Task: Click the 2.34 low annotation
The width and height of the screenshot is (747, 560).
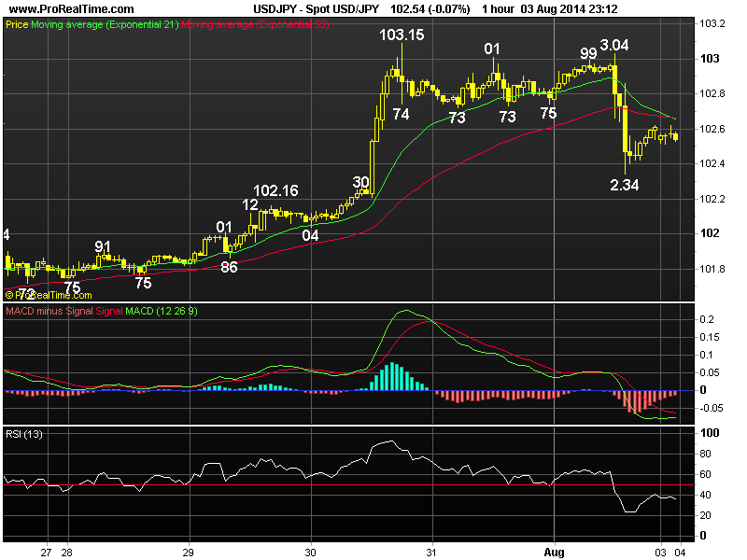Action: (x=624, y=185)
